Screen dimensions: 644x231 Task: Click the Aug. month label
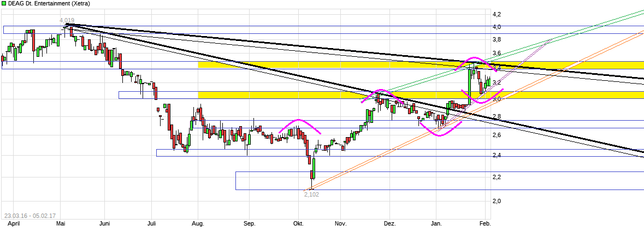click(198, 224)
